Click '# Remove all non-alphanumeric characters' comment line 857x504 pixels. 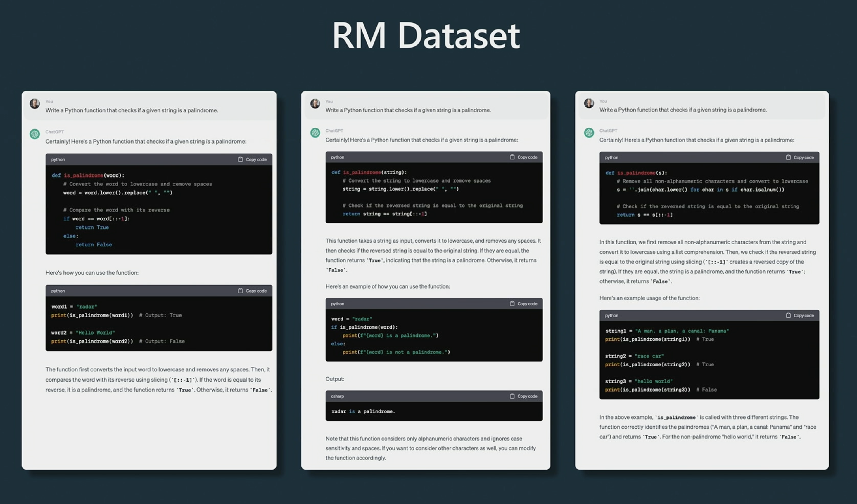(713, 181)
